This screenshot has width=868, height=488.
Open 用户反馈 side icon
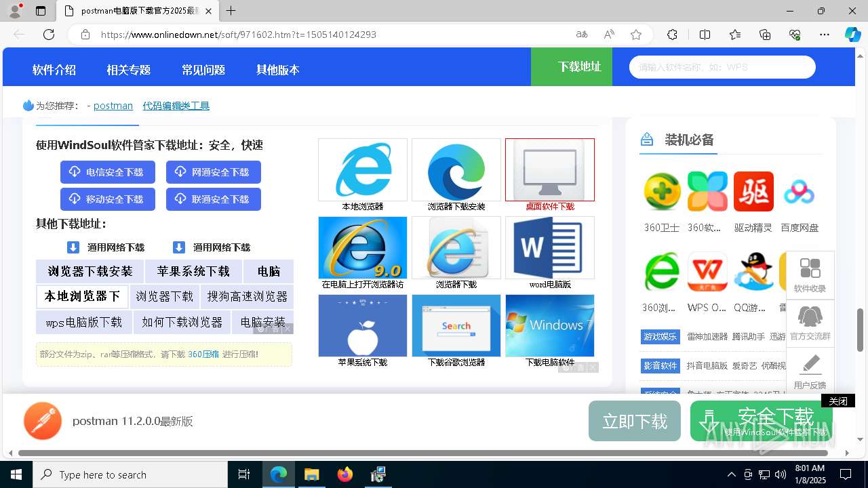[x=810, y=370]
